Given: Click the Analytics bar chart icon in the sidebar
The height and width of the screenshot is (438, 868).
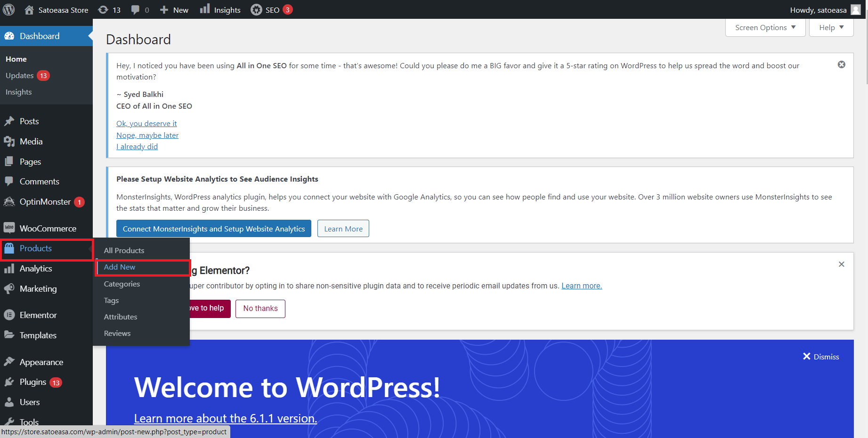Looking at the screenshot, I should (9, 268).
